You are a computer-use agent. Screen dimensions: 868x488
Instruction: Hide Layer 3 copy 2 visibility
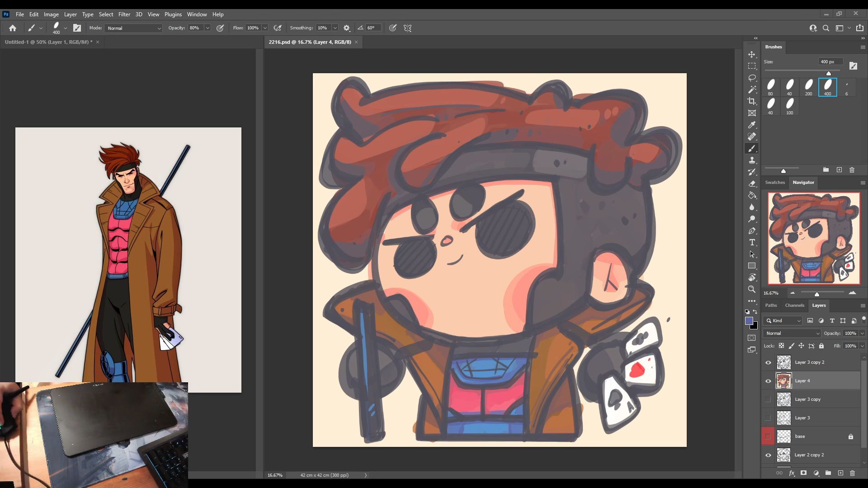tap(768, 362)
